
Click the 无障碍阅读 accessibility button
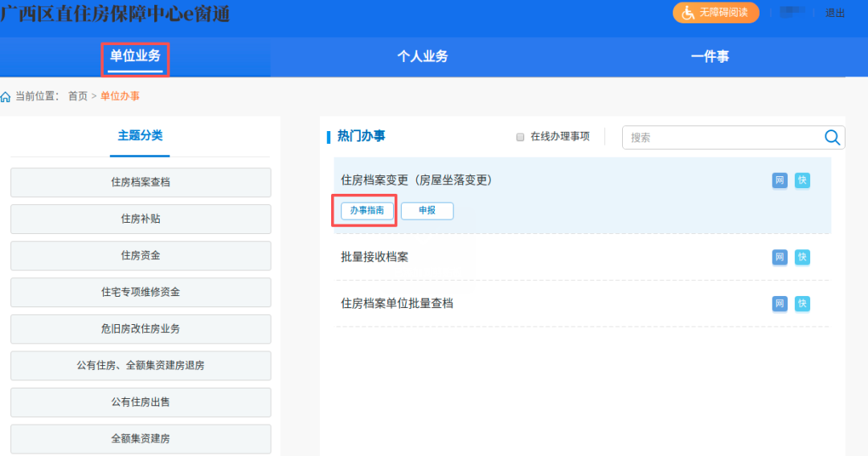click(x=715, y=13)
